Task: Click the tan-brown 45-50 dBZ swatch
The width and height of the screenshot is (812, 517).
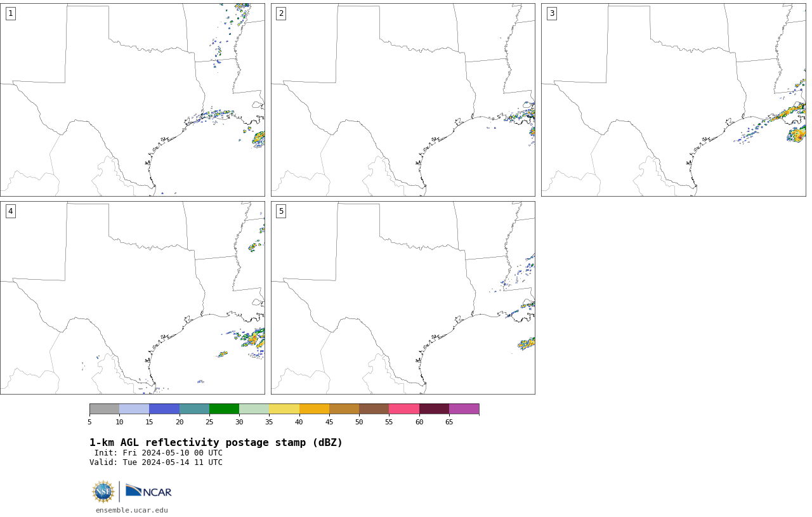Action: [x=344, y=409]
